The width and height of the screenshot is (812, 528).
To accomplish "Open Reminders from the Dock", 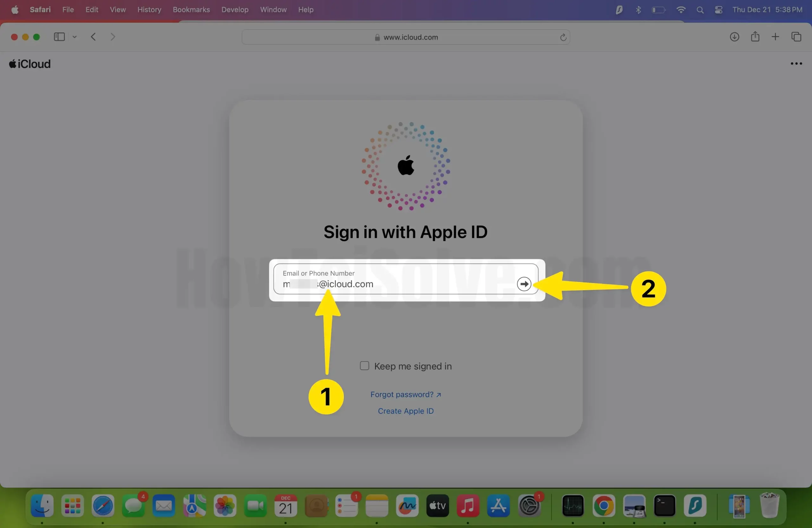I will point(347,505).
